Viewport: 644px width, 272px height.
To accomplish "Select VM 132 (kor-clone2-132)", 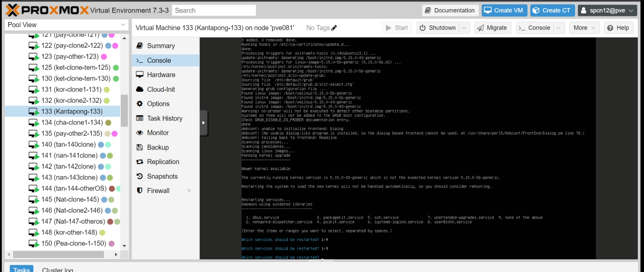I will [62, 101].
